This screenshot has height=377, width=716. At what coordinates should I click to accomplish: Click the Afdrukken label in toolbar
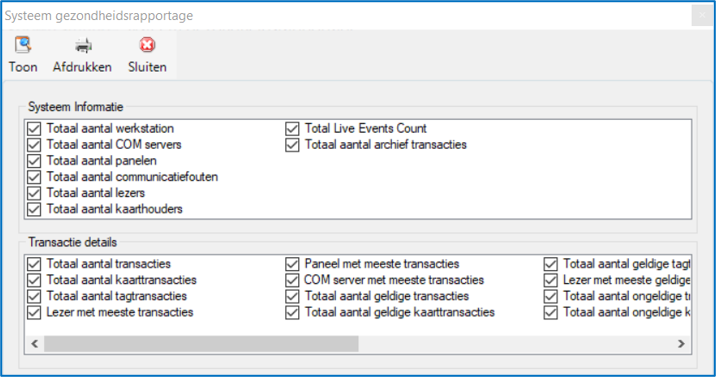[x=82, y=67]
